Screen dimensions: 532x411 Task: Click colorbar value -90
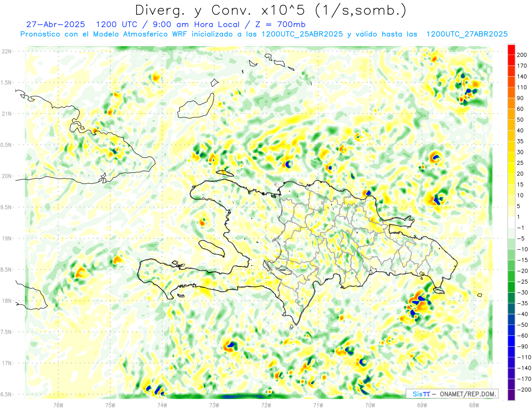(523, 346)
